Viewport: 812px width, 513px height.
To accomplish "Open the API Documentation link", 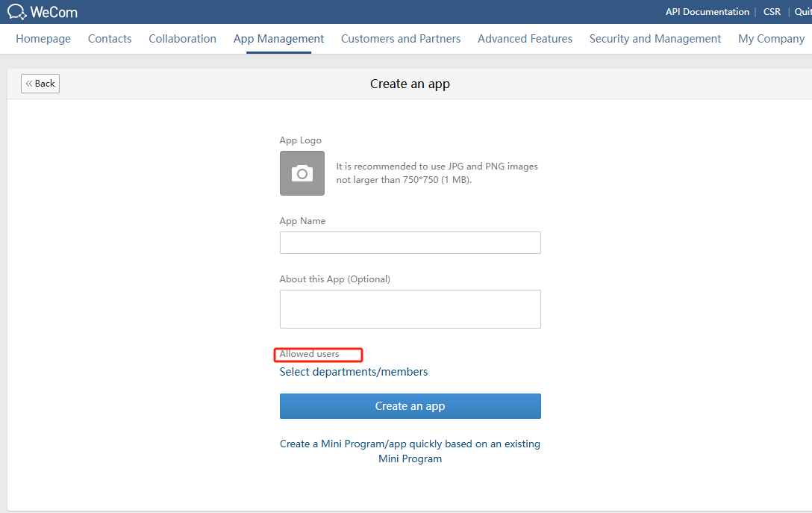I will pyautogui.click(x=707, y=12).
